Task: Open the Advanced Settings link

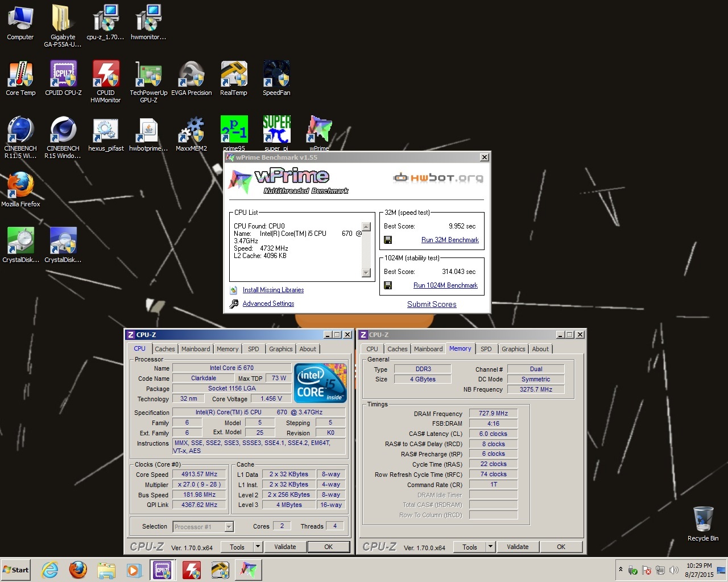Action: (x=268, y=304)
